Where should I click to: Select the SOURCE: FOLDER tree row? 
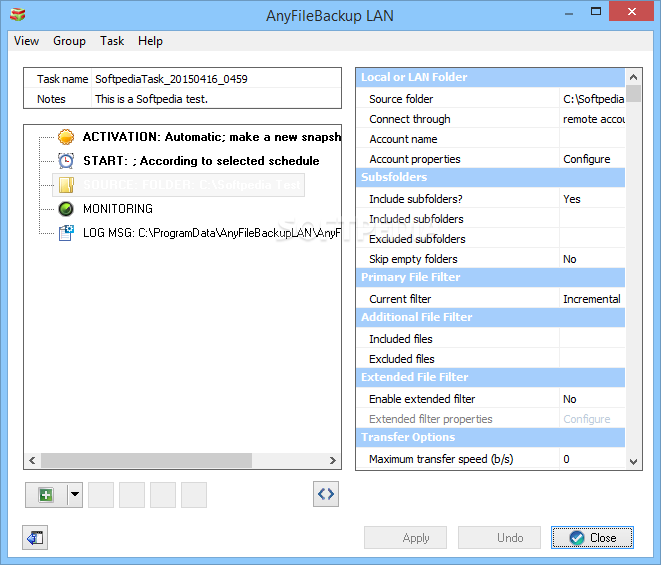pyautogui.click(x=179, y=185)
